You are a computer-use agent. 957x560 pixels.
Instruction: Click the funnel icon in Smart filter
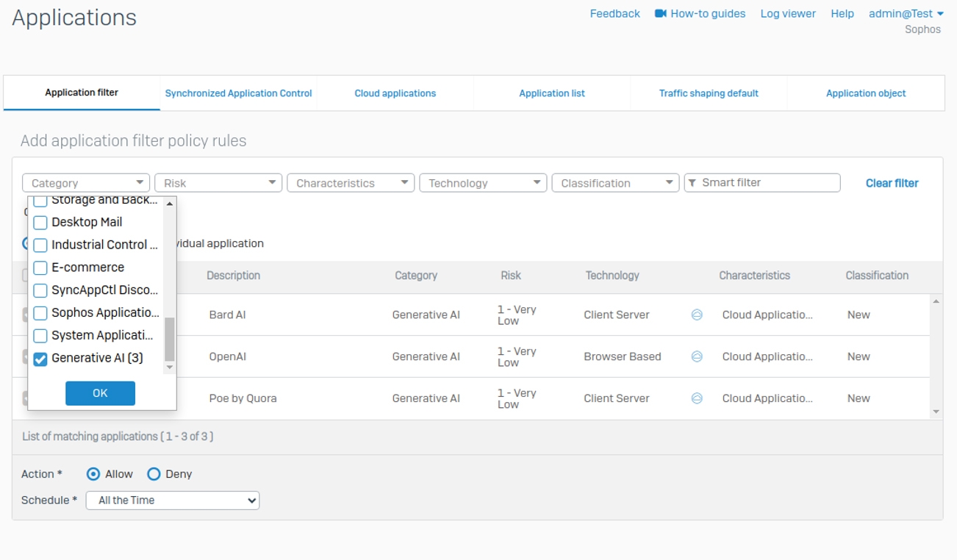pos(692,183)
